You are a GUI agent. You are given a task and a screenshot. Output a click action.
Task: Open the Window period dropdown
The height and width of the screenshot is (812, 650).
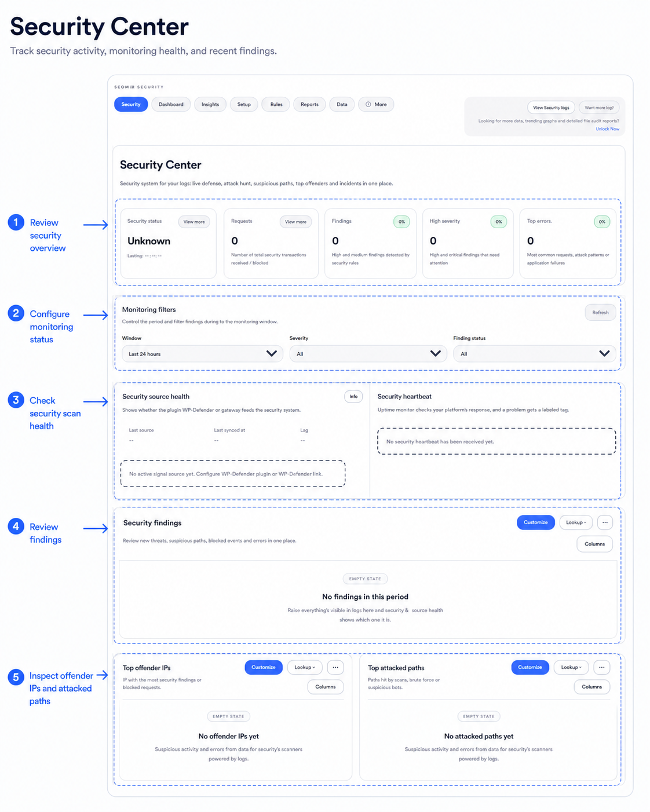pos(202,354)
